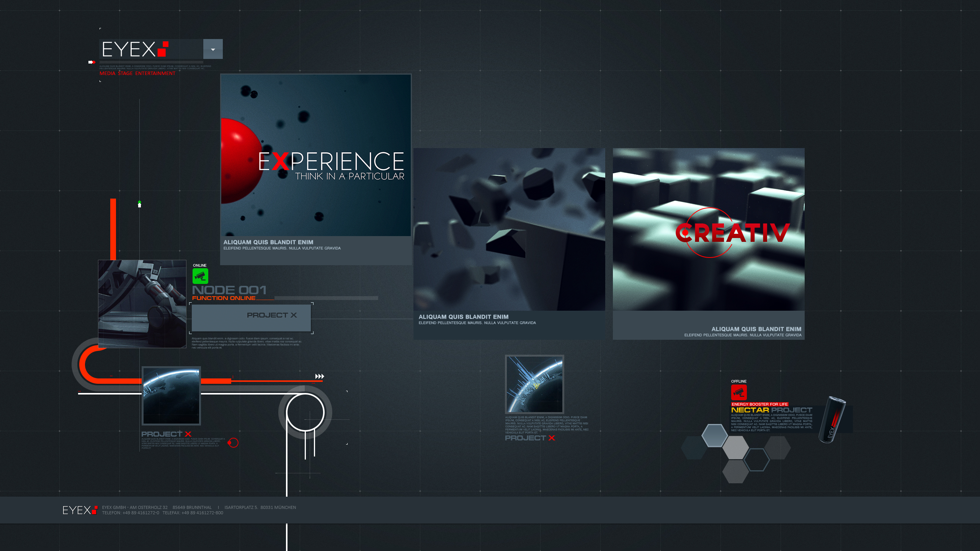
Task: Click the green up-arrow marker icon
Action: pos(139,204)
